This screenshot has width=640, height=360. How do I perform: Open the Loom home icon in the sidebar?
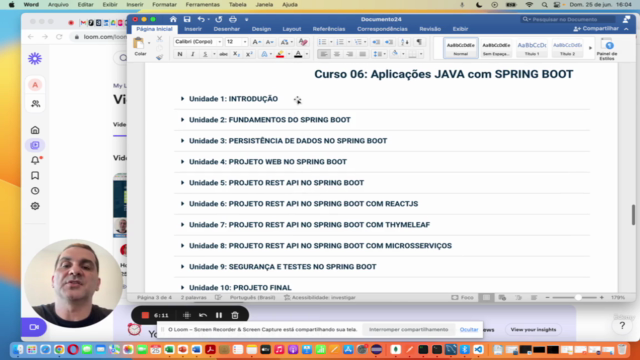click(x=35, y=130)
